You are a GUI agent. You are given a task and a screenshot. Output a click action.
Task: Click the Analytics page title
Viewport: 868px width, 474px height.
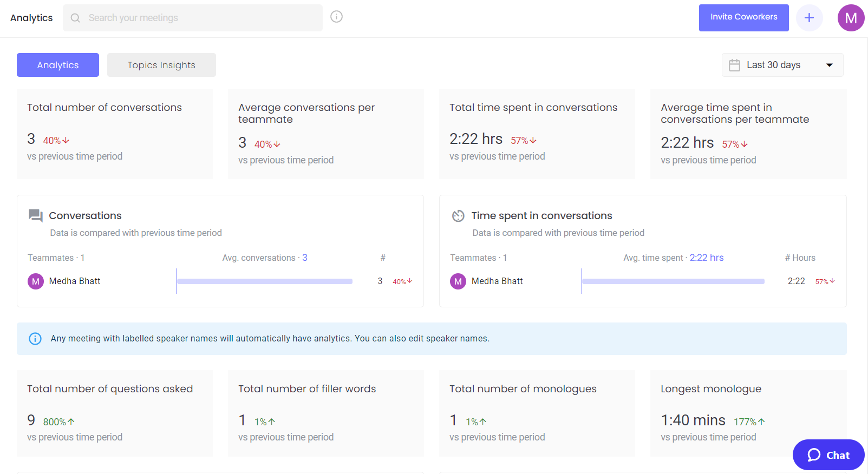(x=31, y=18)
